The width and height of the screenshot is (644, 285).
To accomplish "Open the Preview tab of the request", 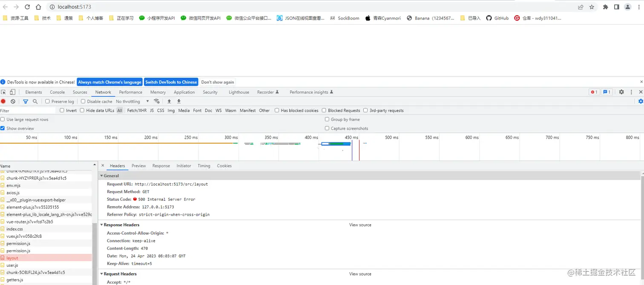I will tap(139, 166).
